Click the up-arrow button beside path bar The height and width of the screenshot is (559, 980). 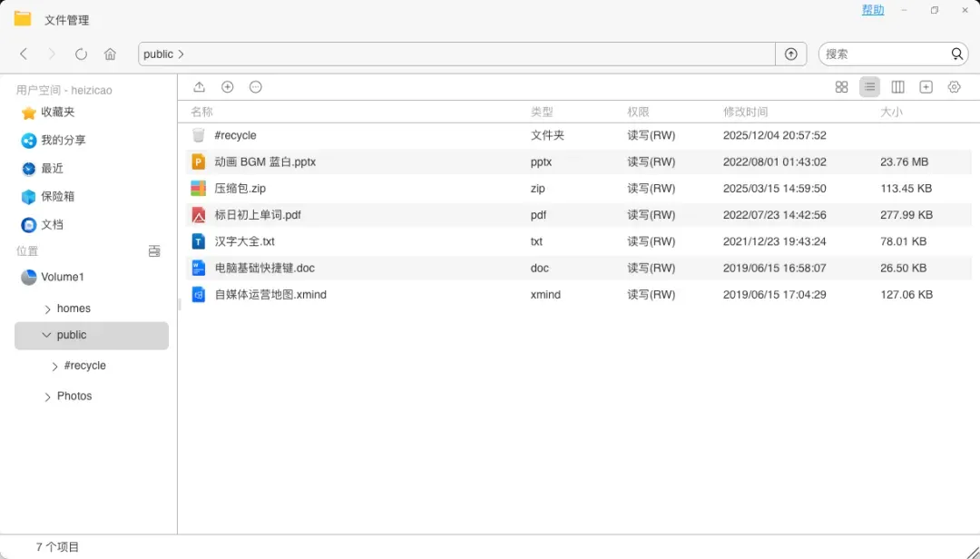(x=791, y=54)
